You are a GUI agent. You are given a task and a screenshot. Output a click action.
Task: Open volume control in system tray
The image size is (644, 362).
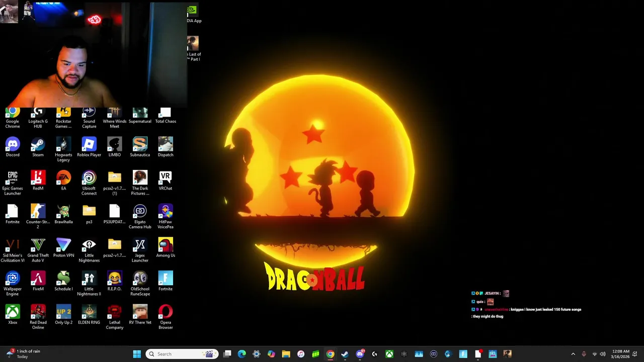[603, 354]
